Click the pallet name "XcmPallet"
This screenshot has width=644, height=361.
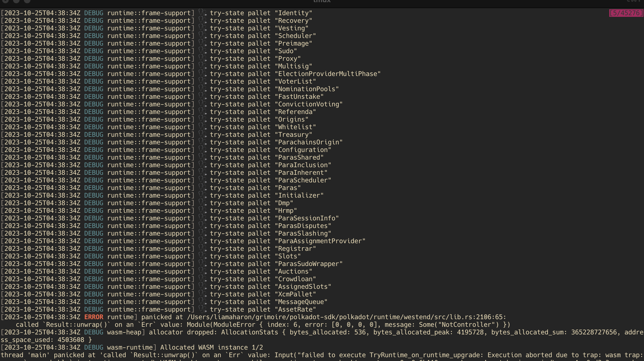pos(295,294)
